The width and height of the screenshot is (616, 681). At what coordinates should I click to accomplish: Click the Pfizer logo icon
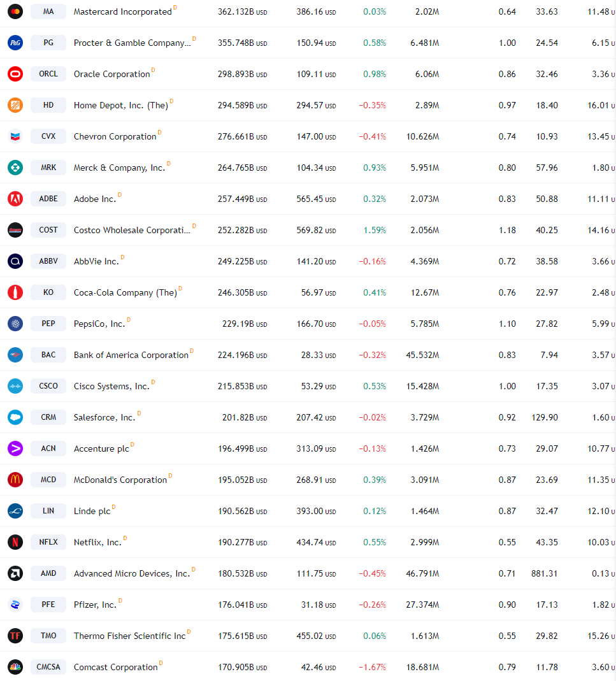[15, 605]
